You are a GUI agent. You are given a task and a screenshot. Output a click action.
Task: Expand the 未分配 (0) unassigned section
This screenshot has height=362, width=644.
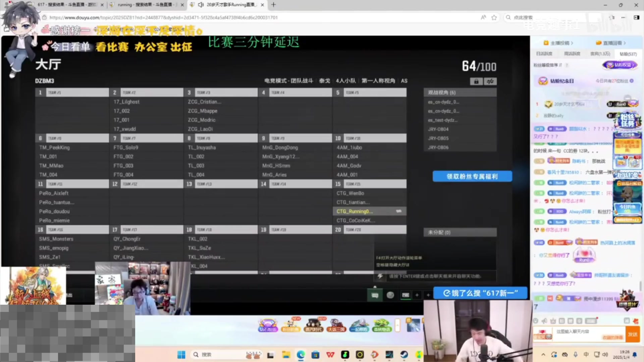tap(460, 232)
